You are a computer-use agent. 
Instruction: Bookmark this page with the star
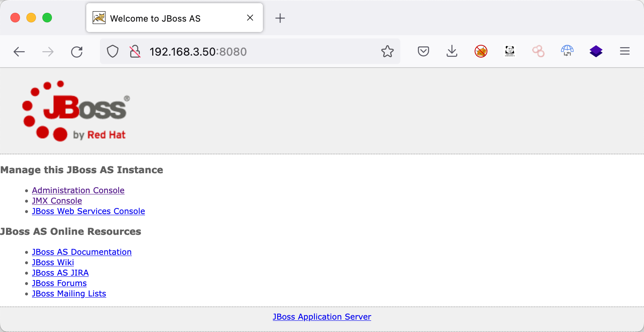coord(387,52)
